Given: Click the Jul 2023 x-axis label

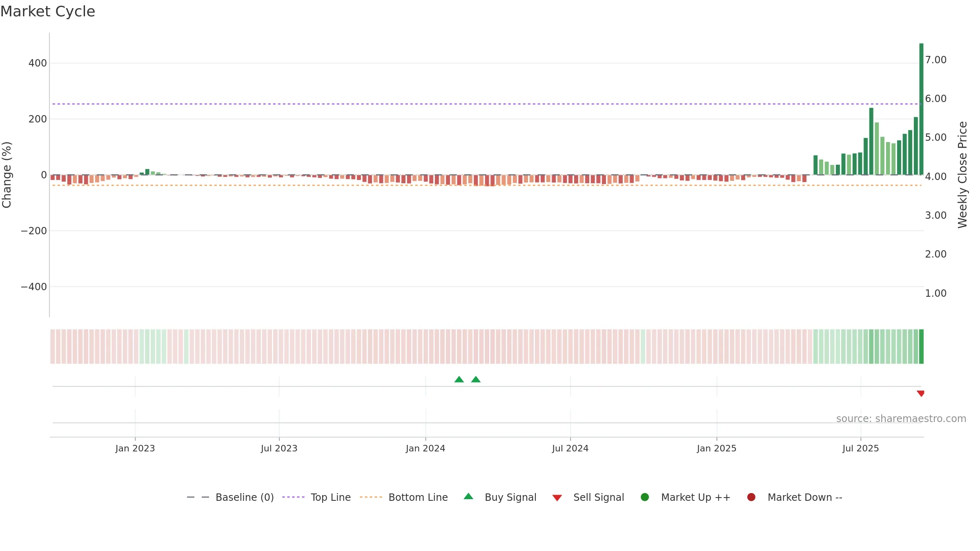Looking at the screenshot, I should pos(279,449).
